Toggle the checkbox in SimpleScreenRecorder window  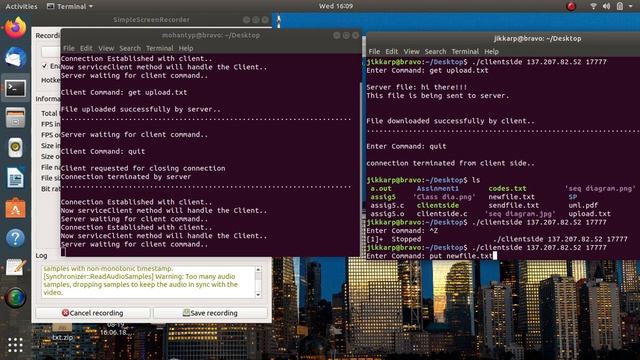click(44, 66)
